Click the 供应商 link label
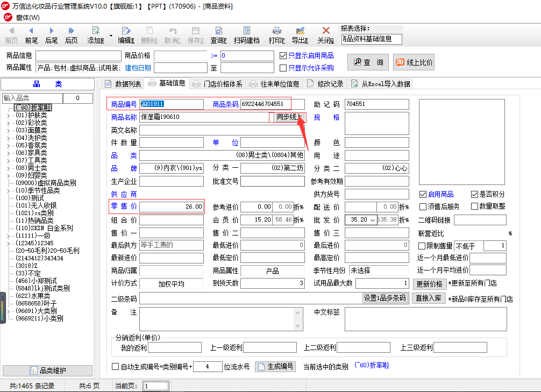 (124, 194)
